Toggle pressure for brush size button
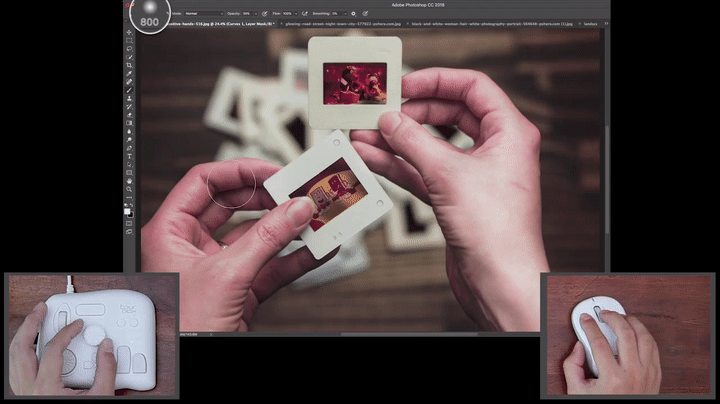Screen dimensions: 720x404 click(x=365, y=13)
